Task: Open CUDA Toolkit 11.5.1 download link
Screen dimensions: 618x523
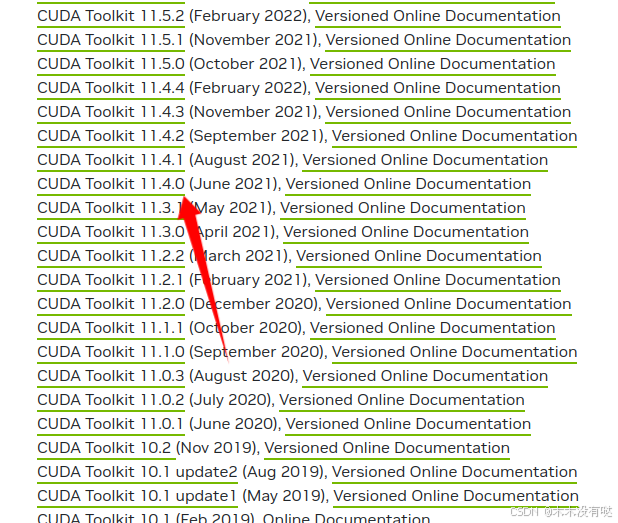Action: [x=111, y=40]
